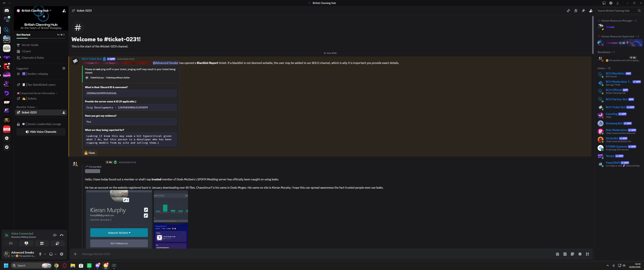Collapse the Blacklist Tickets category
This screenshot has width=644, height=270.
tap(27, 107)
